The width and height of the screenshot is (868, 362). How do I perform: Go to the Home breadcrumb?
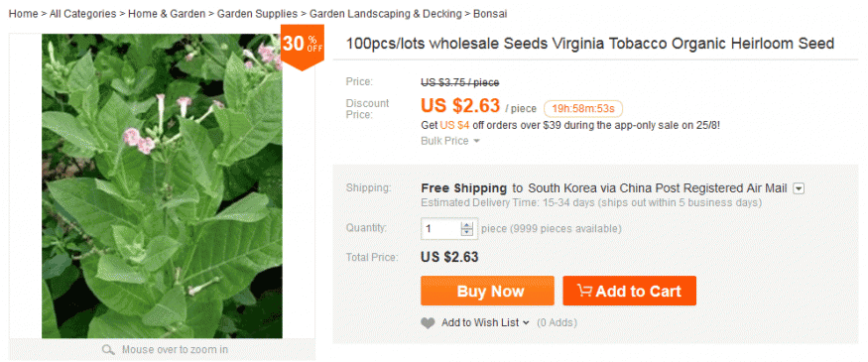[x=23, y=14]
